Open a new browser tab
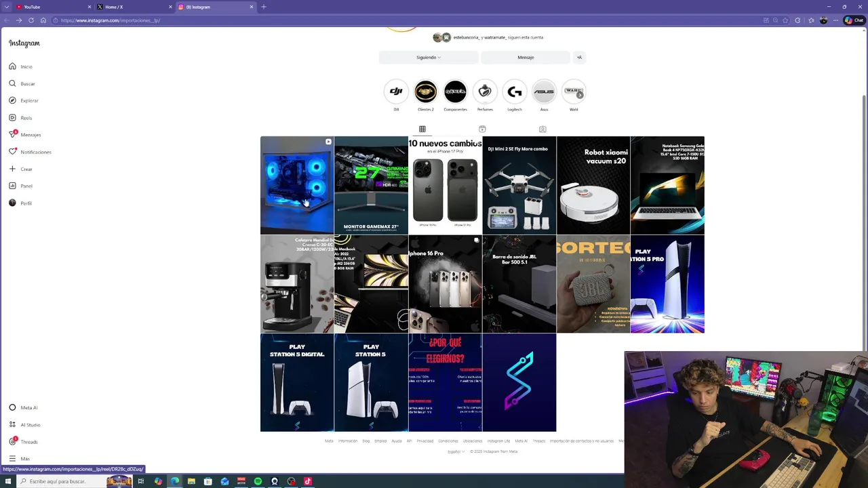The height and width of the screenshot is (488, 868). point(264,7)
